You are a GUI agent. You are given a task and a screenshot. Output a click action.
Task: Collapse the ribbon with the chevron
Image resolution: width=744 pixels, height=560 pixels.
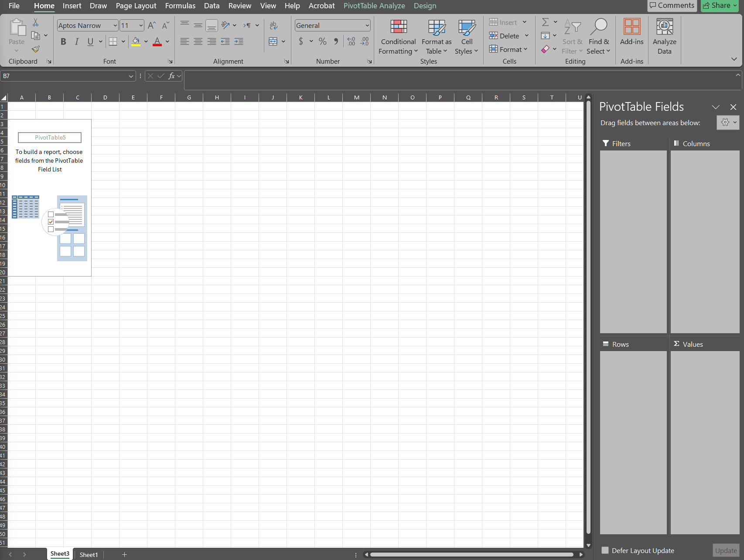coord(734,59)
